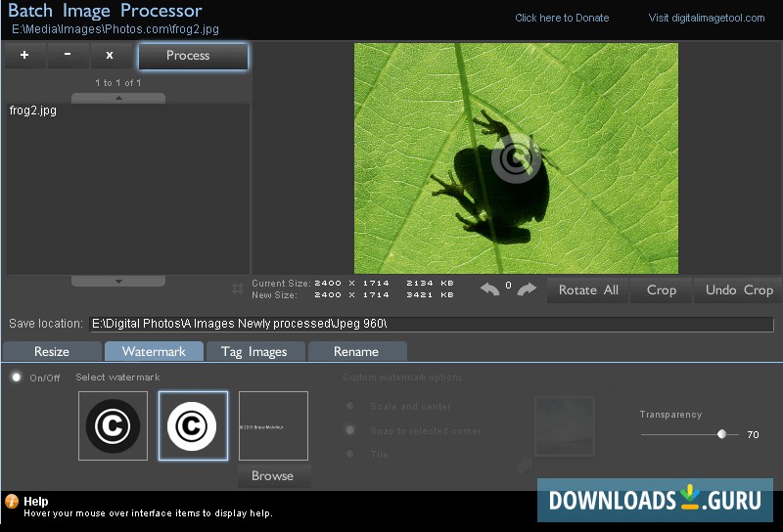Click the 1 to 1 of 1 counter
Image resolution: width=783 pixels, height=532 pixels.
[118, 83]
